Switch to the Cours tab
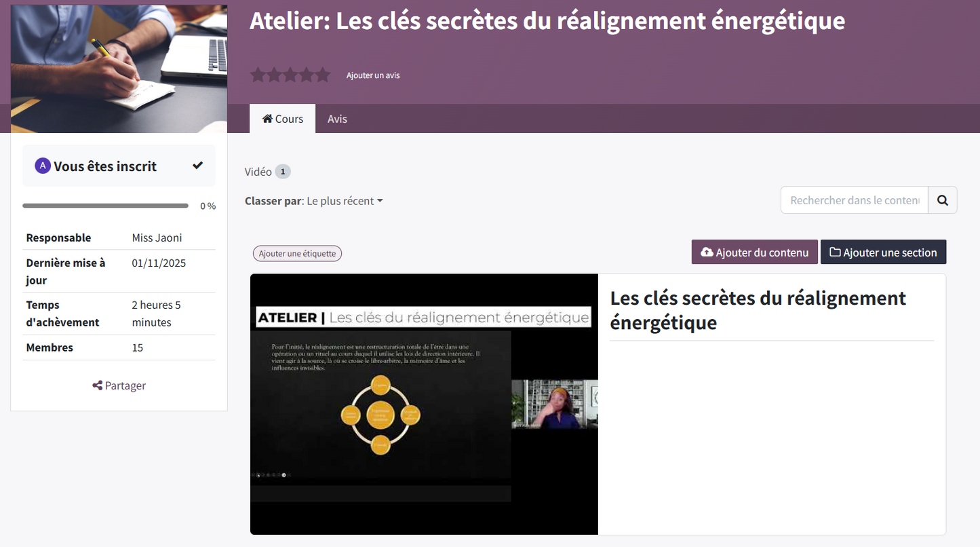 [282, 118]
